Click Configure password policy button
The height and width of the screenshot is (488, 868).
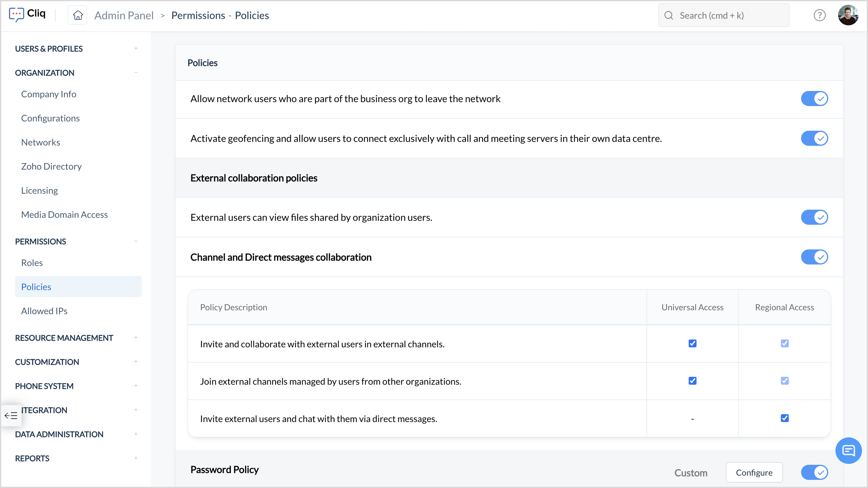click(x=754, y=473)
